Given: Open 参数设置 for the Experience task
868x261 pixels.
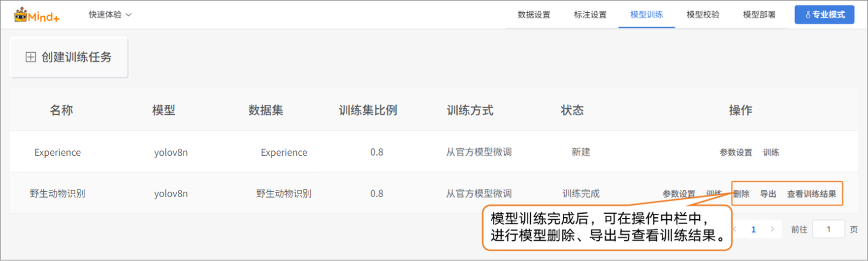Looking at the screenshot, I should tap(736, 152).
